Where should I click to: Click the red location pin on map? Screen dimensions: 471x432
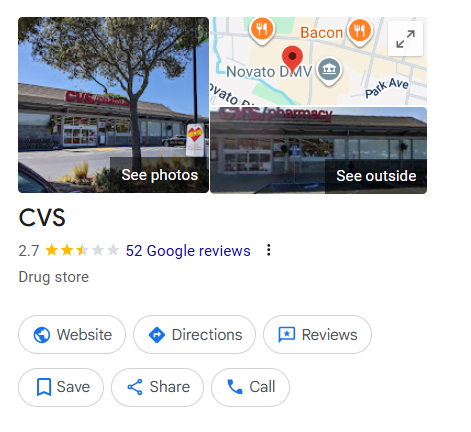292,59
